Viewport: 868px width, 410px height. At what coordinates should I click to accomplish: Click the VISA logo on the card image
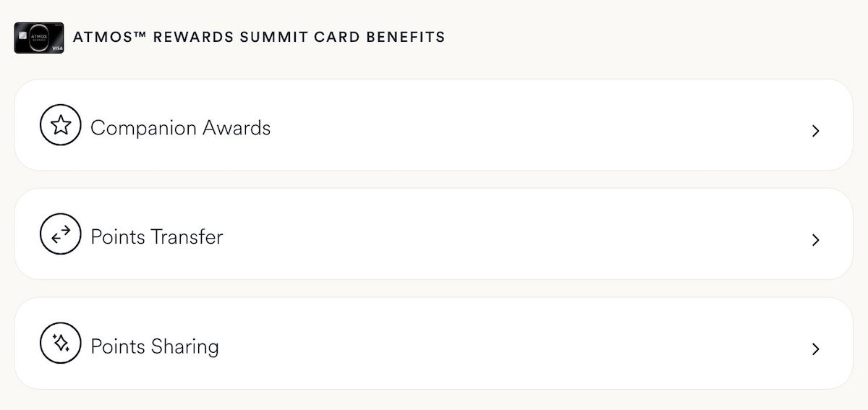click(57, 48)
